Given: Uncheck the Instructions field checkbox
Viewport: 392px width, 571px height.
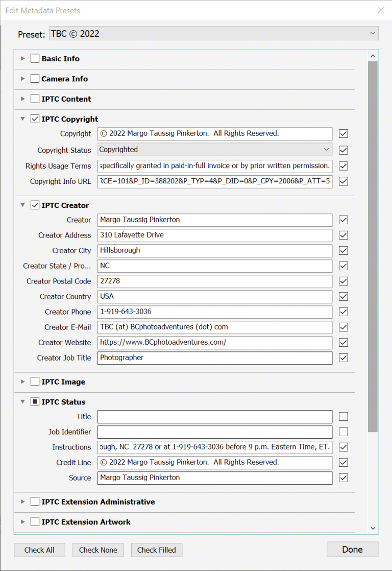Looking at the screenshot, I should click(343, 447).
